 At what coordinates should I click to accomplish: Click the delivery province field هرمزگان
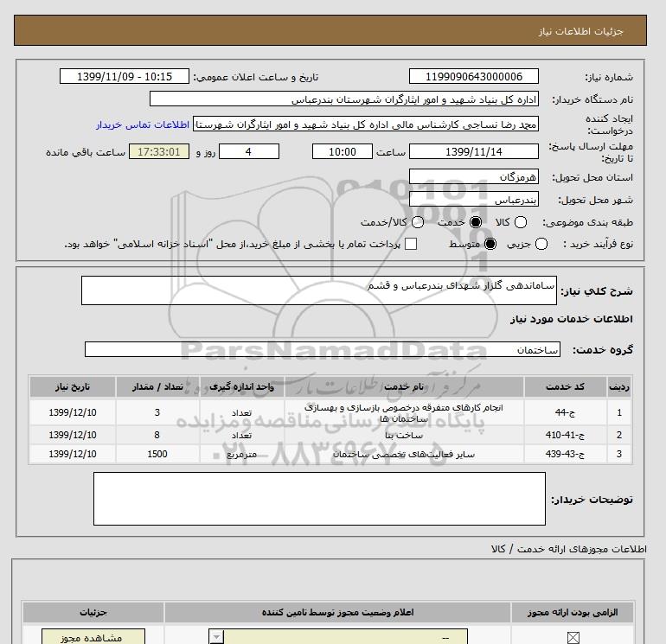(x=474, y=176)
